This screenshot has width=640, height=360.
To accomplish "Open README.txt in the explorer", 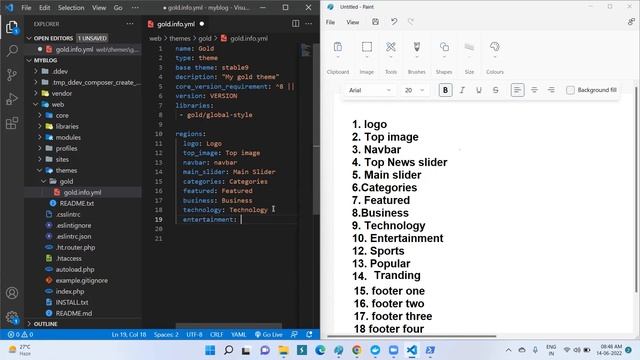I will pos(77,203).
